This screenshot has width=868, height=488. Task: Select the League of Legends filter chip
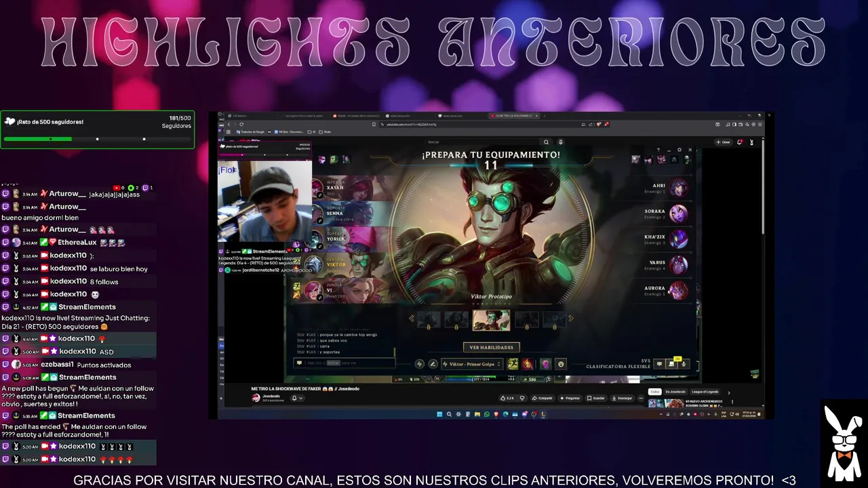(705, 392)
